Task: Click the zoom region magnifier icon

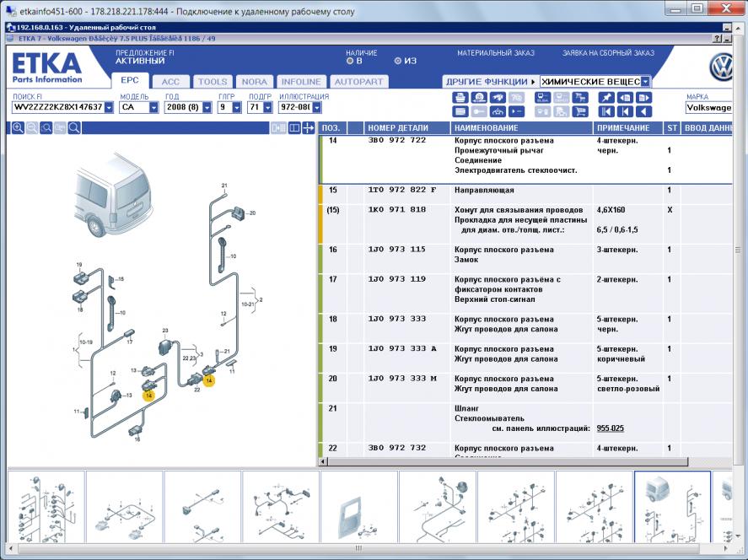Action: (46, 128)
